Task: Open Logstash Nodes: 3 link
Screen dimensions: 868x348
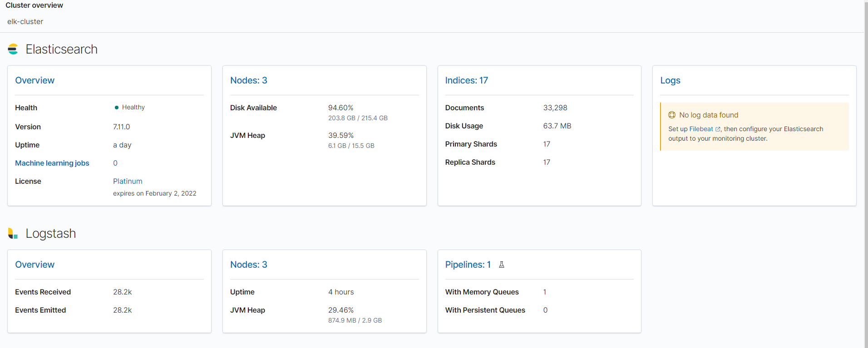Action: pos(249,265)
